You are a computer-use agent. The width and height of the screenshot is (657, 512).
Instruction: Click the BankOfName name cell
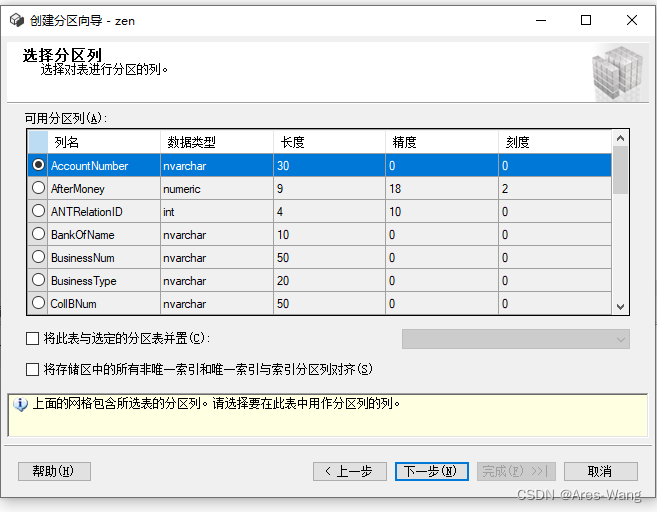104,234
